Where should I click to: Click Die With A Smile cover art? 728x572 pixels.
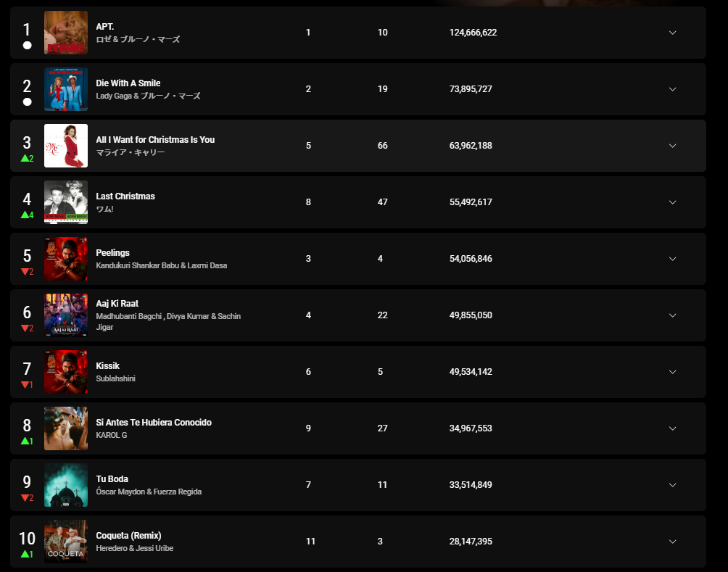click(x=66, y=89)
